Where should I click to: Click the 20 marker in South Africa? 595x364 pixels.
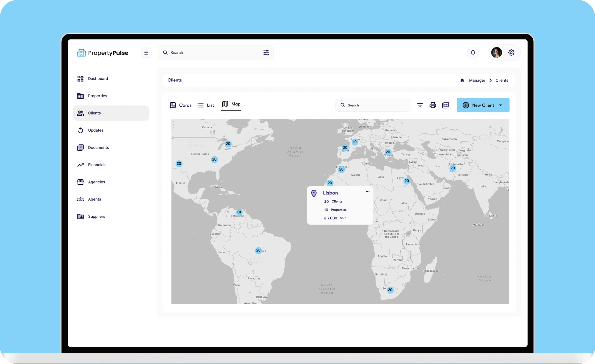390,290
